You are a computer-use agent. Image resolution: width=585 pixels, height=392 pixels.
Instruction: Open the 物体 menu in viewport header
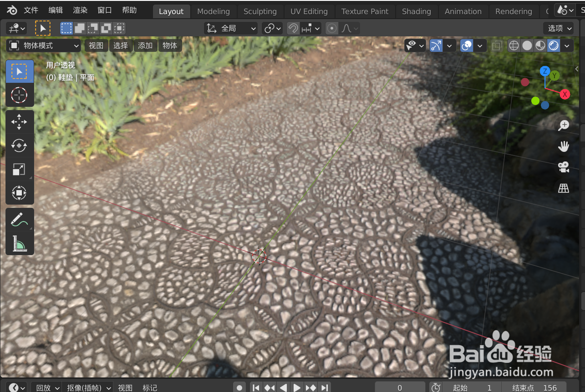pyautogui.click(x=170, y=45)
